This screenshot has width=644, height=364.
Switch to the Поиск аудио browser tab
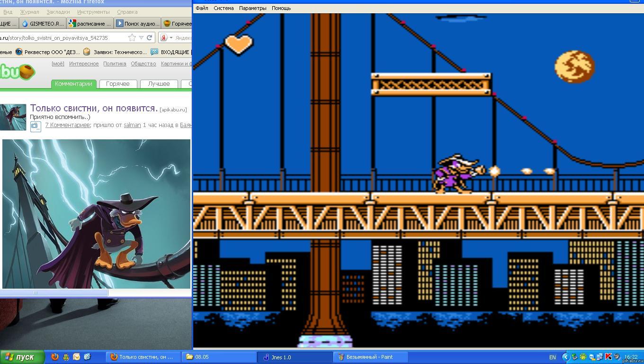point(137,23)
